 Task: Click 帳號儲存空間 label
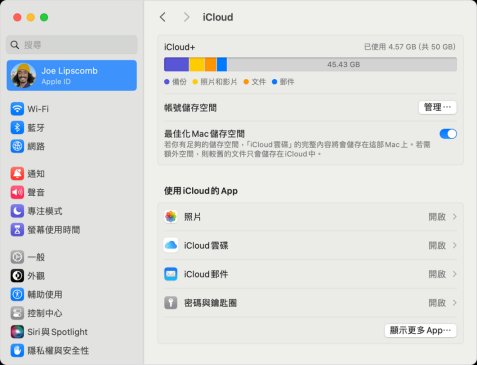[190, 108]
